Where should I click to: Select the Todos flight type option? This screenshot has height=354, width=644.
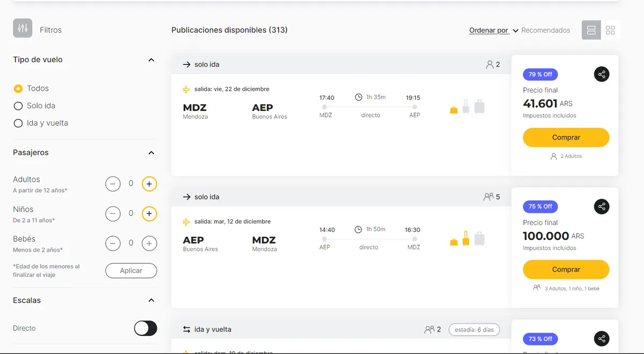click(x=18, y=88)
